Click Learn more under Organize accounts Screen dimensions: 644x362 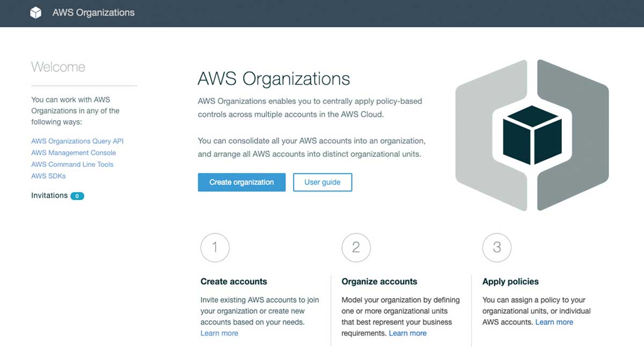point(408,333)
